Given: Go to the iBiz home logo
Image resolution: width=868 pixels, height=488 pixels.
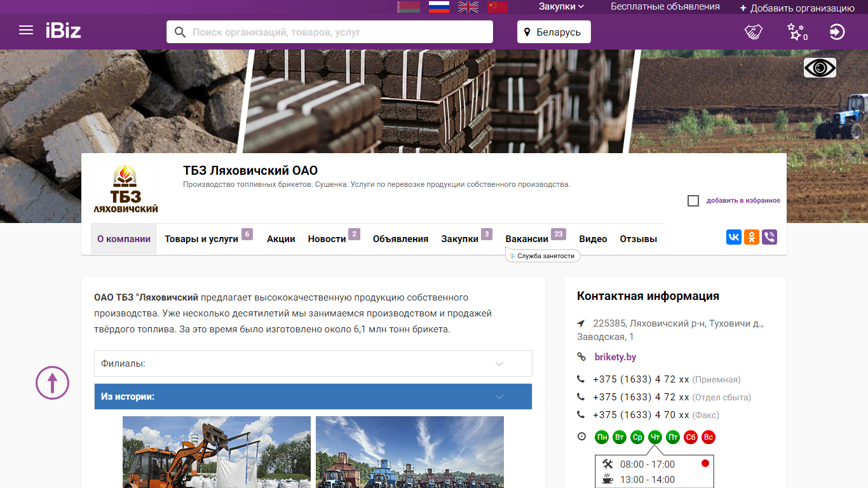Looking at the screenshot, I should pyautogui.click(x=63, y=30).
